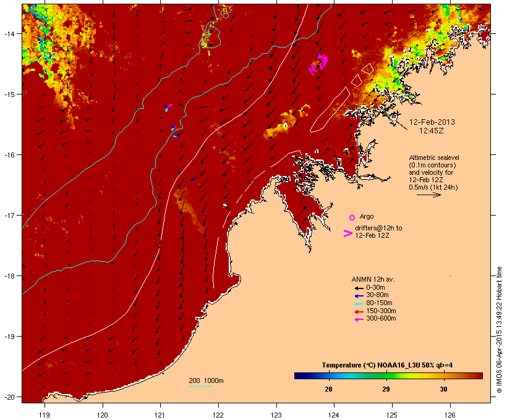This screenshot has height=420, width=507.
Task: Click the 300-600m depth label
Action: (x=381, y=319)
